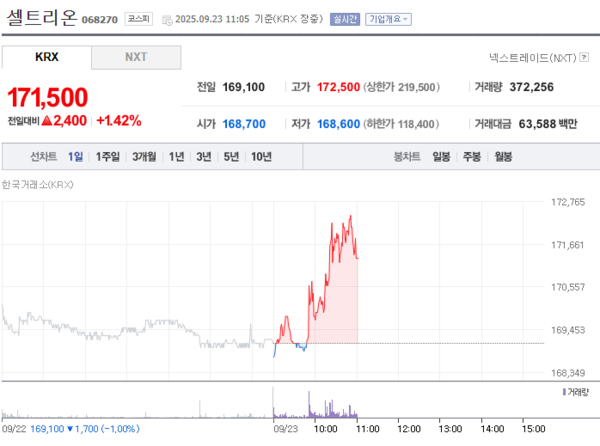Show the 1년 line chart
600x446 pixels.
coord(177,156)
